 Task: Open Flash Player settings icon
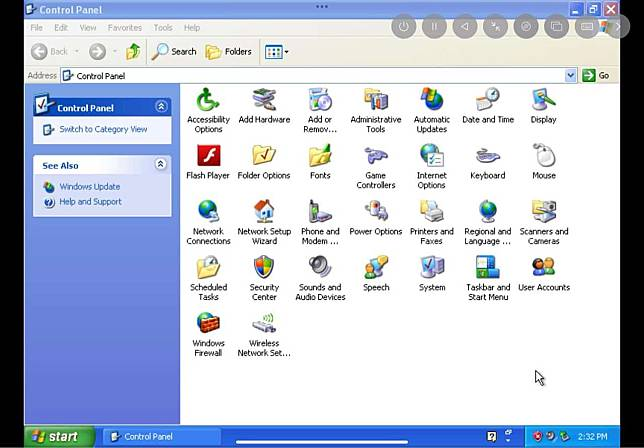point(208,162)
